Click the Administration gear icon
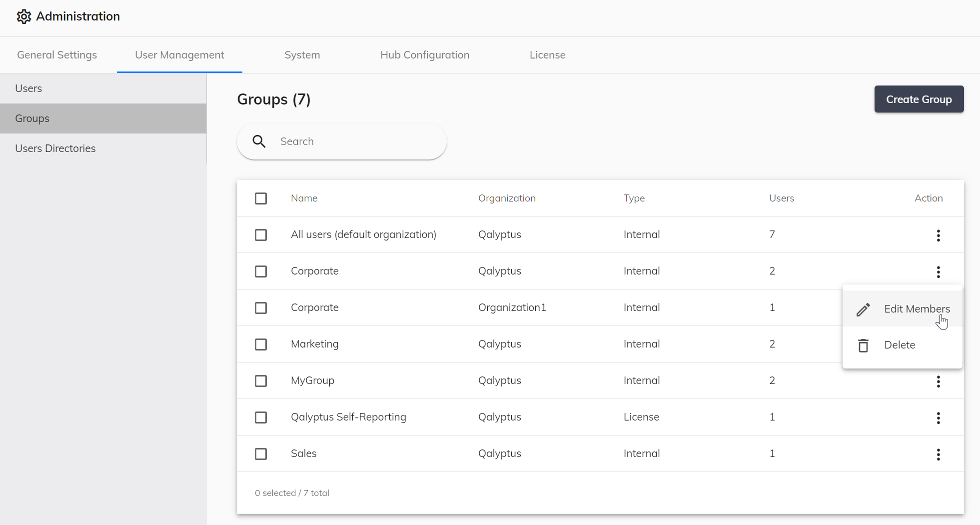 23,16
